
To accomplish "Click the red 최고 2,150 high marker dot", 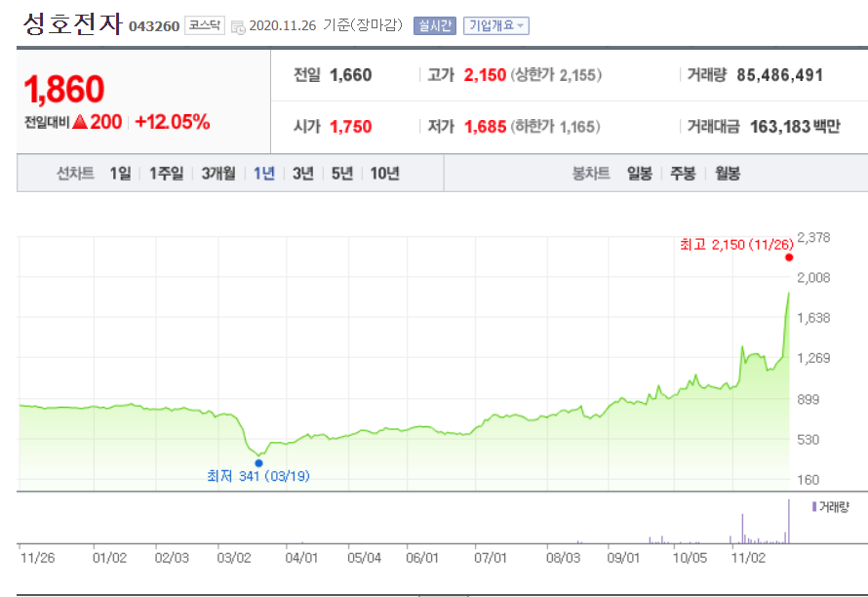I will (789, 257).
